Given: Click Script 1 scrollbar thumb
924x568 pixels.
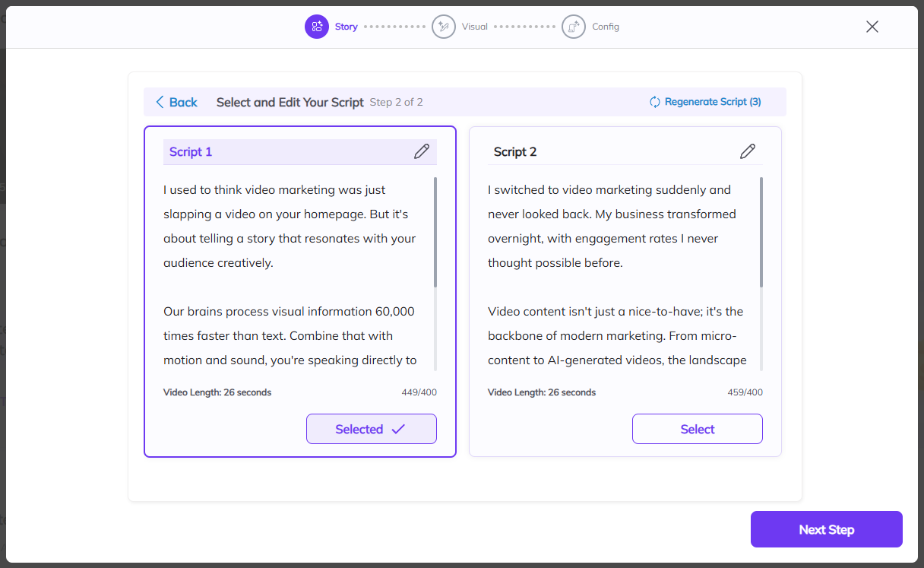Looking at the screenshot, I should [x=435, y=232].
